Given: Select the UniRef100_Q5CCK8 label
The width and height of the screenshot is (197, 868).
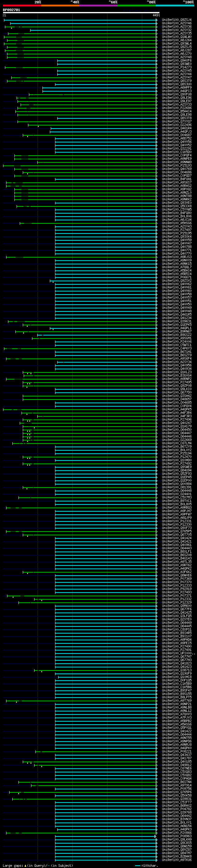Looking at the screenshot, I should 177,206.
